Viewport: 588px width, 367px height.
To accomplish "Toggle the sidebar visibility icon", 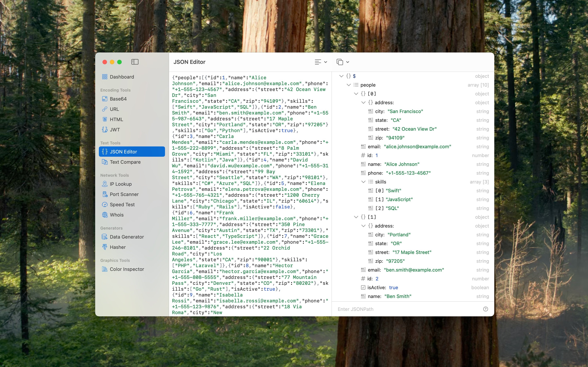I will [135, 62].
